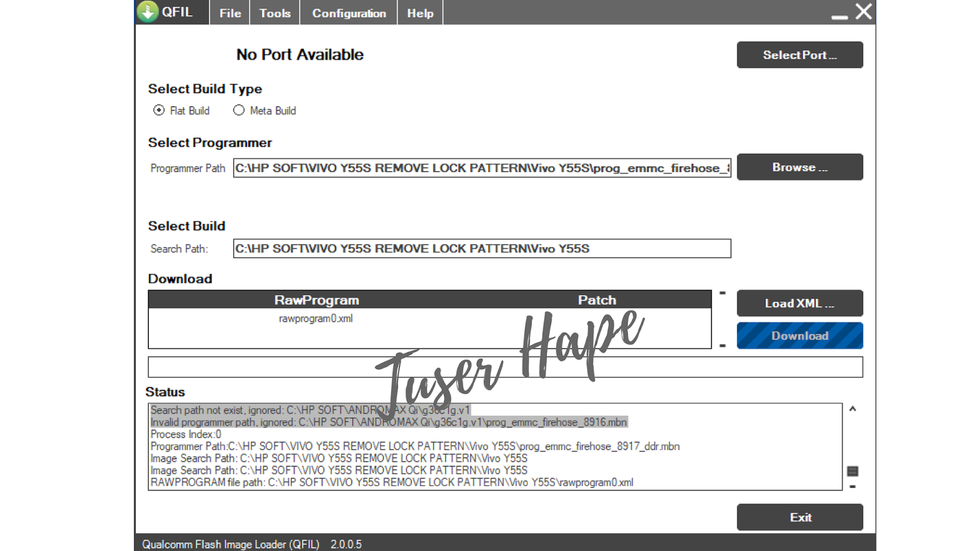The height and width of the screenshot is (551, 980).
Task: Click the minus icon below the Status scrollbar
Action: [853, 487]
